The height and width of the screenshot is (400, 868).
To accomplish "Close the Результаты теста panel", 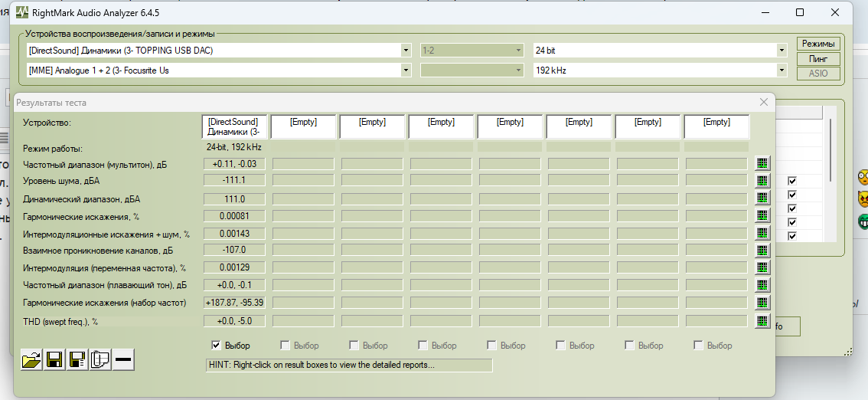I will (763, 102).
